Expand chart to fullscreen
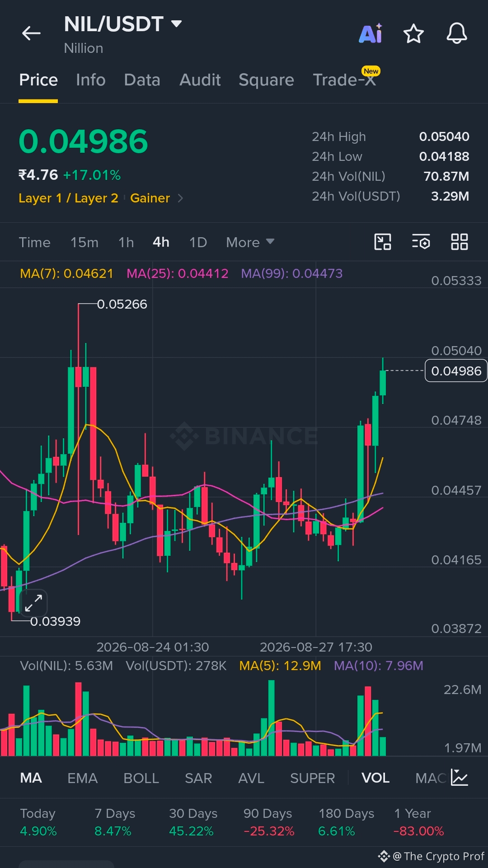Image resolution: width=488 pixels, height=868 pixels. click(33, 603)
